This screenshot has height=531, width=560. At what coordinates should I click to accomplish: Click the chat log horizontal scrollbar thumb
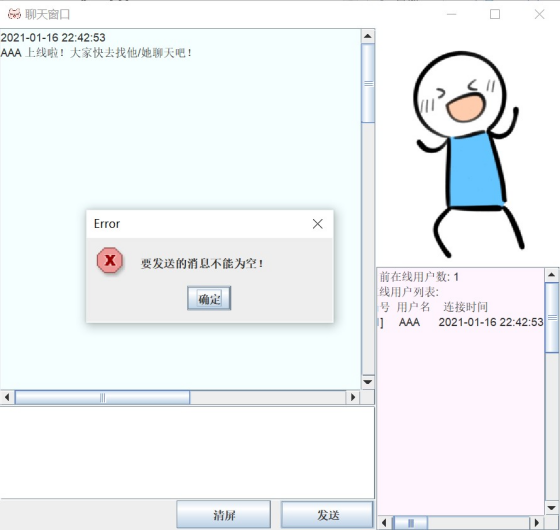[102, 397]
